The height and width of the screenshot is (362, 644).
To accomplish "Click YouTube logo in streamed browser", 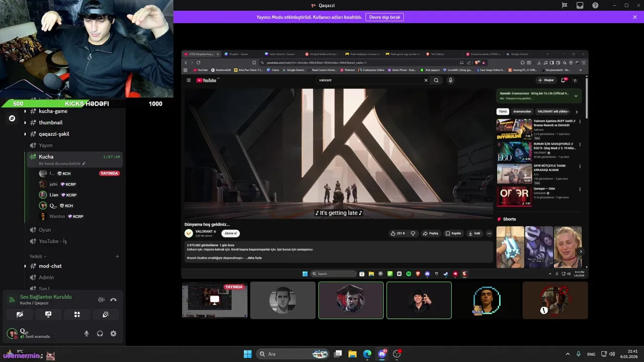I will (206, 80).
